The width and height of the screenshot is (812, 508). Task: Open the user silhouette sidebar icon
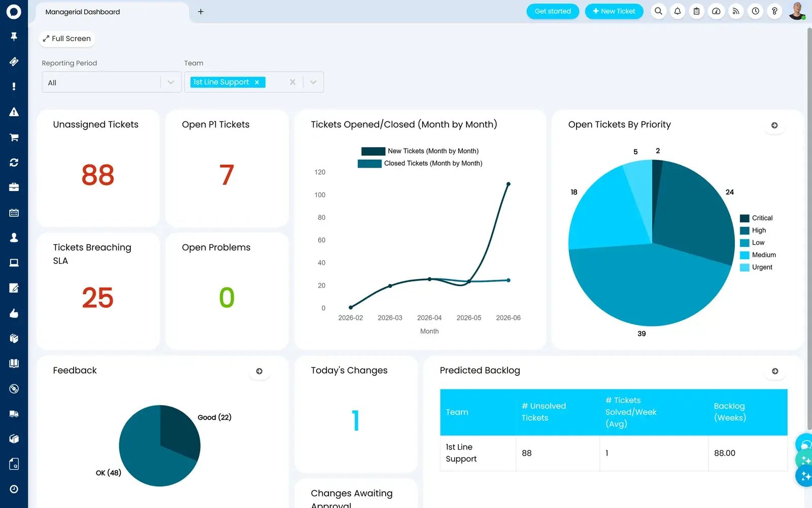pos(14,238)
